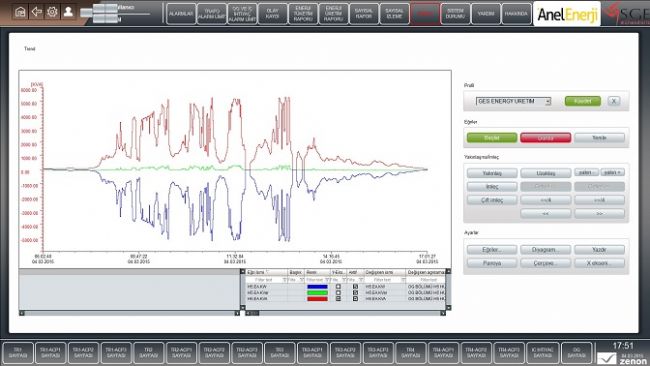
Task: Click the Çift imleç button
Action: click(x=492, y=200)
